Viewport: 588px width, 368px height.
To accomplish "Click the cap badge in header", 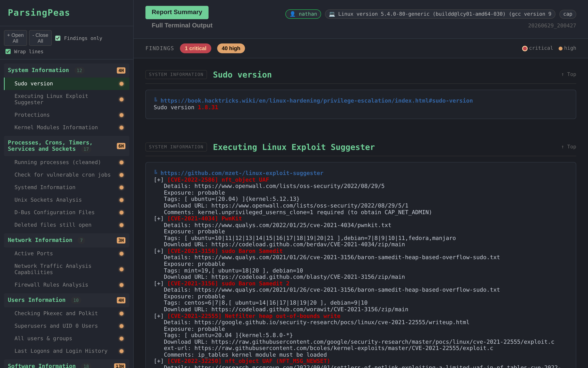I will click(568, 14).
